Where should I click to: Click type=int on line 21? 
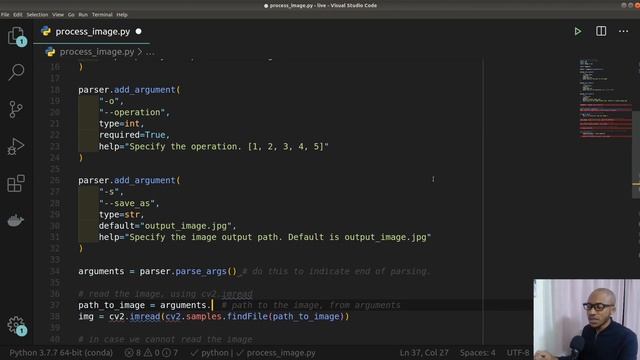(x=119, y=123)
